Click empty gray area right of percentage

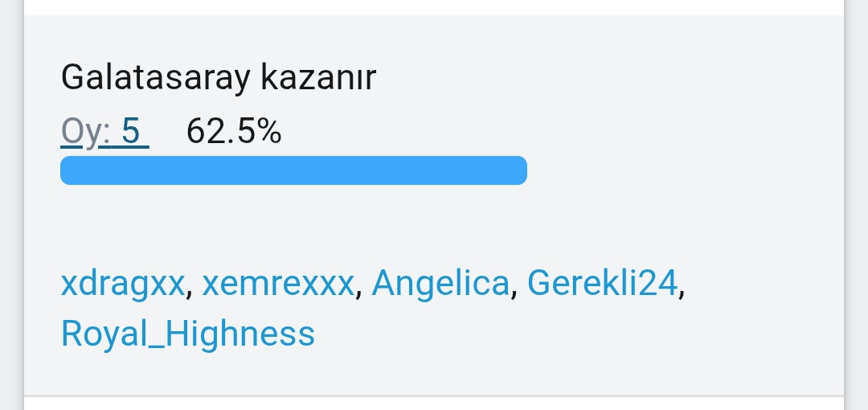(563, 131)
